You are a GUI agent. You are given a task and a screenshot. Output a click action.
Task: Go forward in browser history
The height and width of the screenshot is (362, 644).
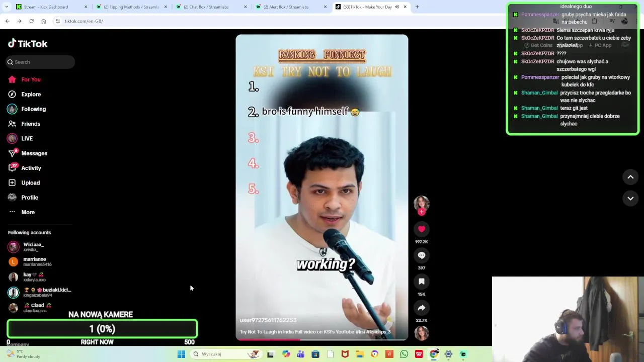click(19, 21)
